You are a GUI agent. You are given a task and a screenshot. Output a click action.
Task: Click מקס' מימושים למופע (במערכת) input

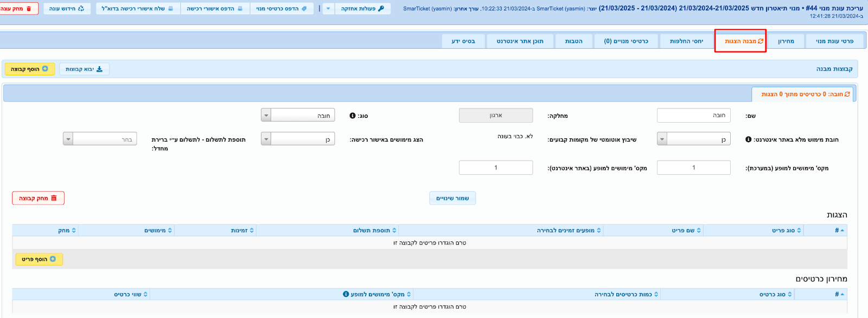pos(694,167)
